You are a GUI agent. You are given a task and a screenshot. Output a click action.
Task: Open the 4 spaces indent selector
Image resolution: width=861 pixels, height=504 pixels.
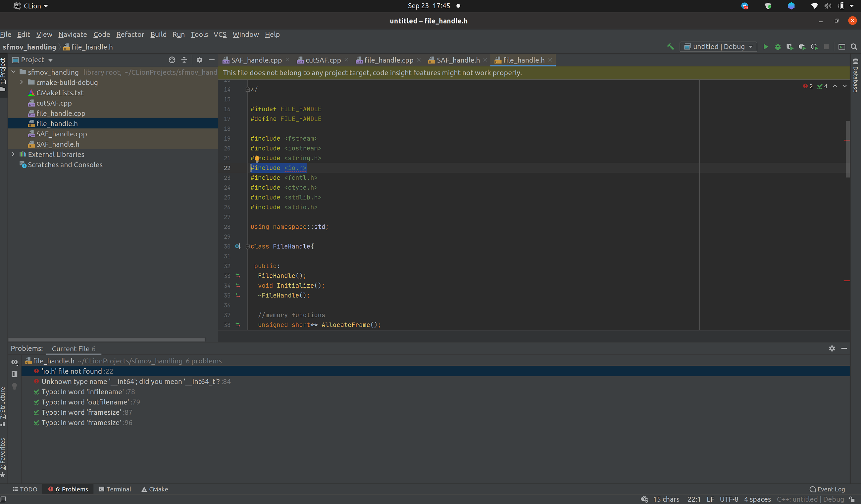757,499
